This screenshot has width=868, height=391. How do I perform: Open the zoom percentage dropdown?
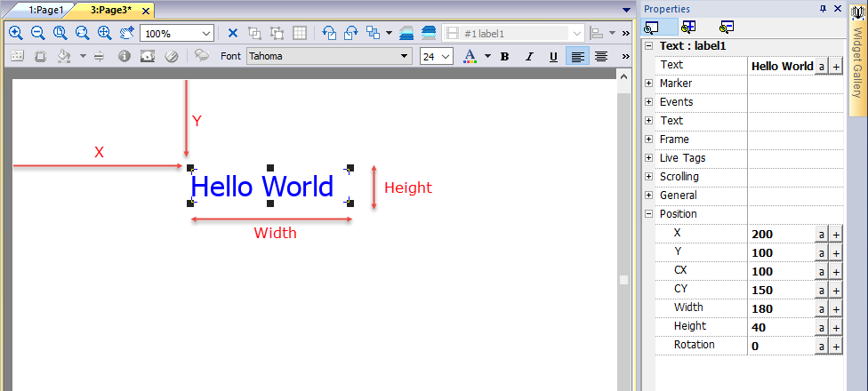[206, 33]
